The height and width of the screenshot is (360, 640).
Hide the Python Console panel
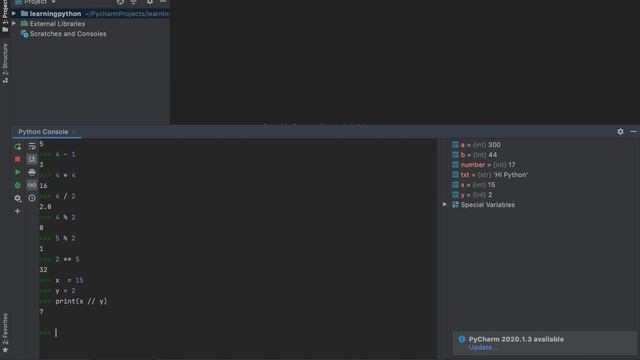click(633, 131)
